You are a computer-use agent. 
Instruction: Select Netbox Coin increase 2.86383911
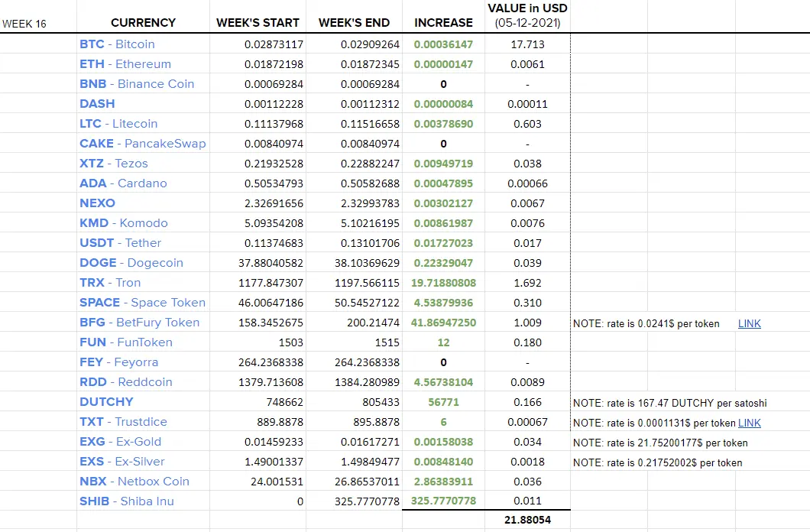pyautogui.click(x=443, y=482)
